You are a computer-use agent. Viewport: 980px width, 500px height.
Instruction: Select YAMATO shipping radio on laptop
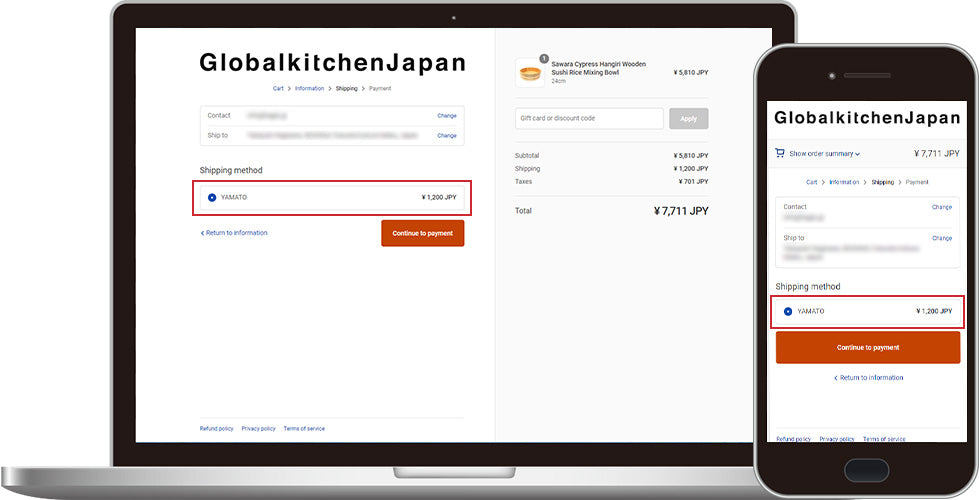[x=212, y=198]
